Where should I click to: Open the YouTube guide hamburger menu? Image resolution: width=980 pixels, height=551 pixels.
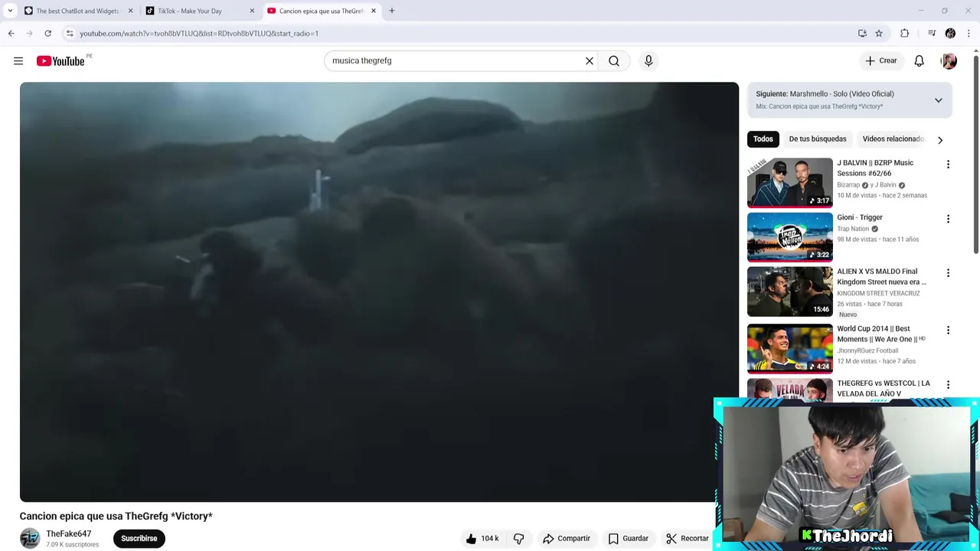pos(18,60)
